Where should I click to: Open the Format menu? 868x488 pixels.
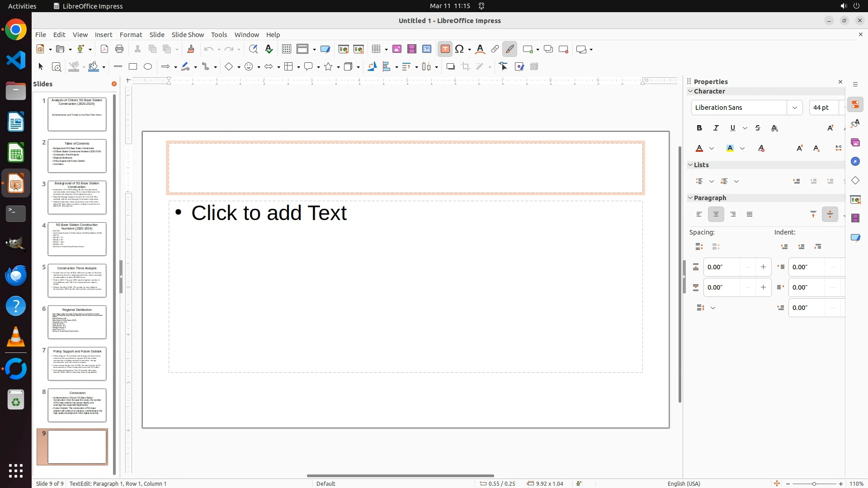[131, 35]
